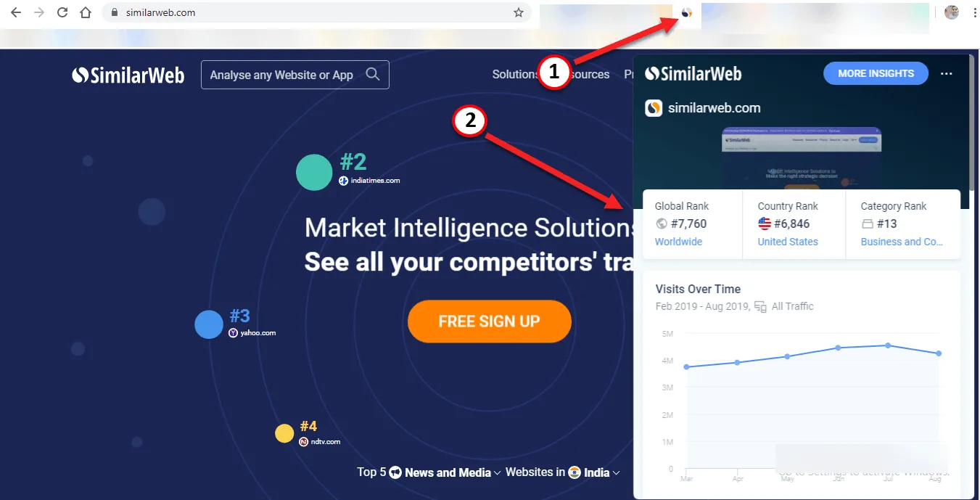The height and width of the screenshot is (500, 980).
Task: Open the Business and Co... category link
Action: tap(902, 242)
